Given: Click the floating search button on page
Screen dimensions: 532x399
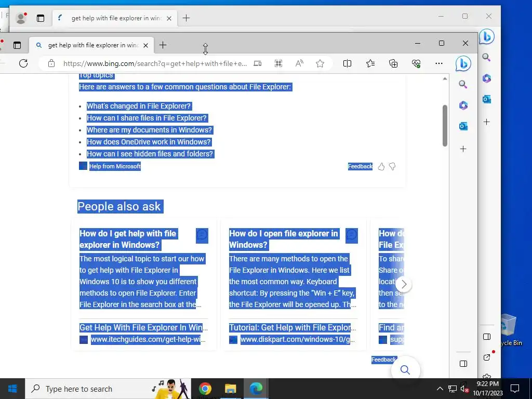Looking at the screenshot, I should coord(405,369).
